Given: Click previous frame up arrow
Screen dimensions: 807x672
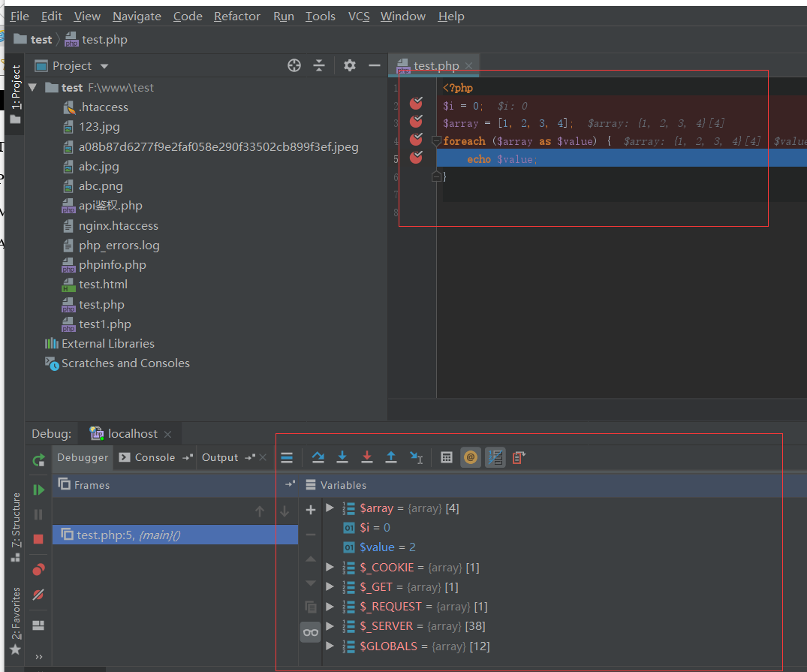Looking at the screenshot, I should coord(260,511).
